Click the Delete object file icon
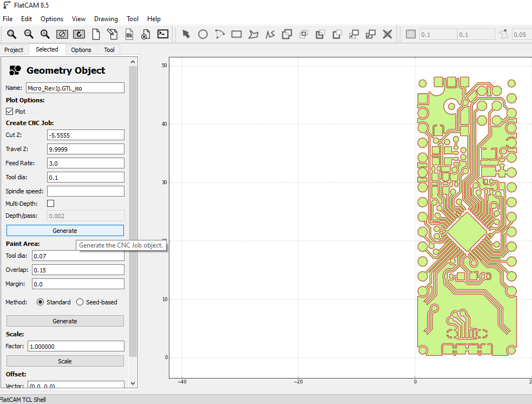Viewport: 532px width, 404px height. click(x=146, y=34)
